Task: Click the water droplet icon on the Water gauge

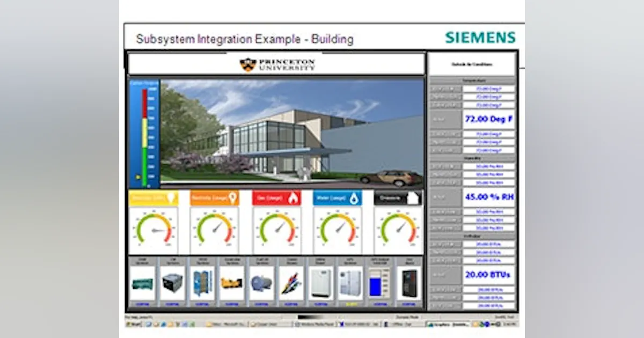Action: [354, 199]
